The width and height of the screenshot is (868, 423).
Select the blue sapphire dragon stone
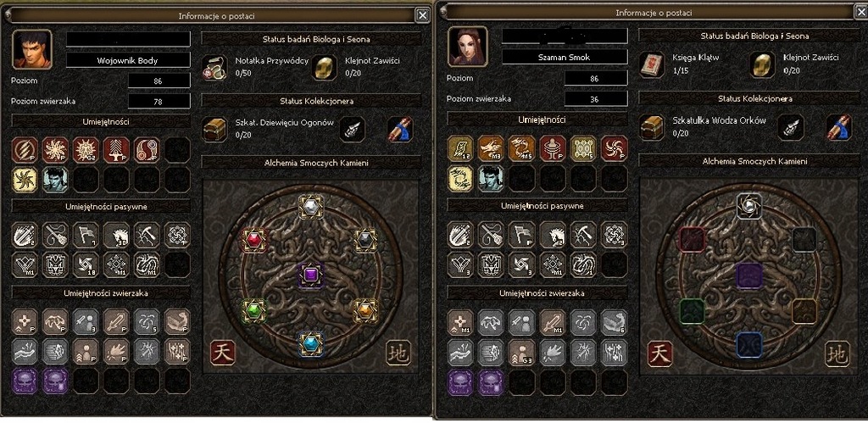310,343
